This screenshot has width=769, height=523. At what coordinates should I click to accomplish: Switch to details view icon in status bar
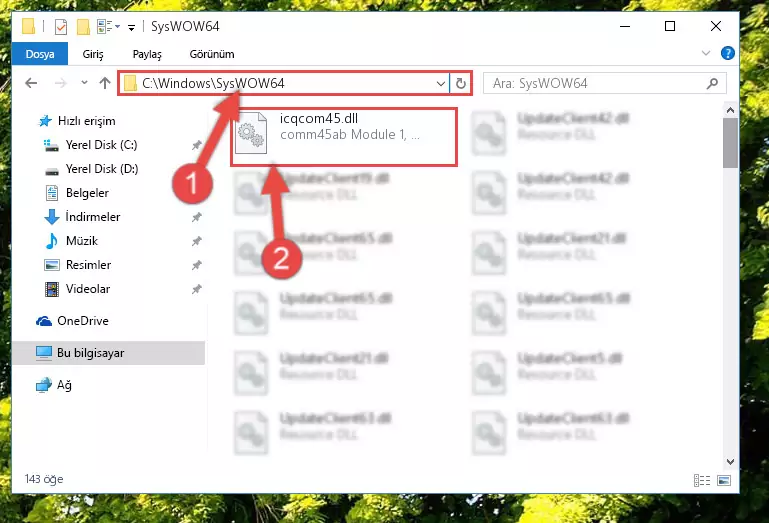tap(702, 480)
